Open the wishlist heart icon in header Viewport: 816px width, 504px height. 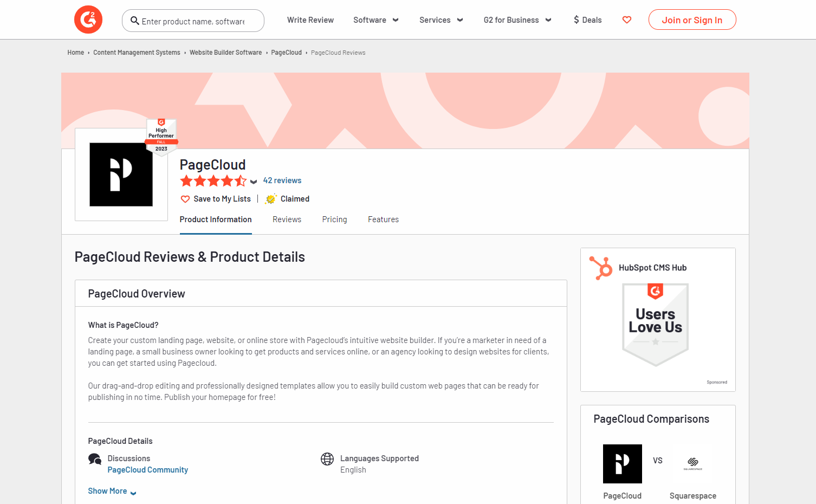click(x=627, y=20)
